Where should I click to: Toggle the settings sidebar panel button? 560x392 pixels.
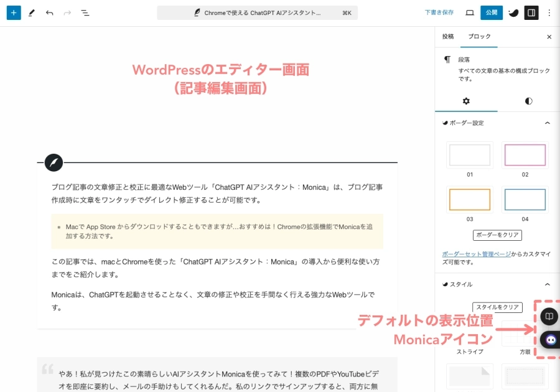[531, 12]
